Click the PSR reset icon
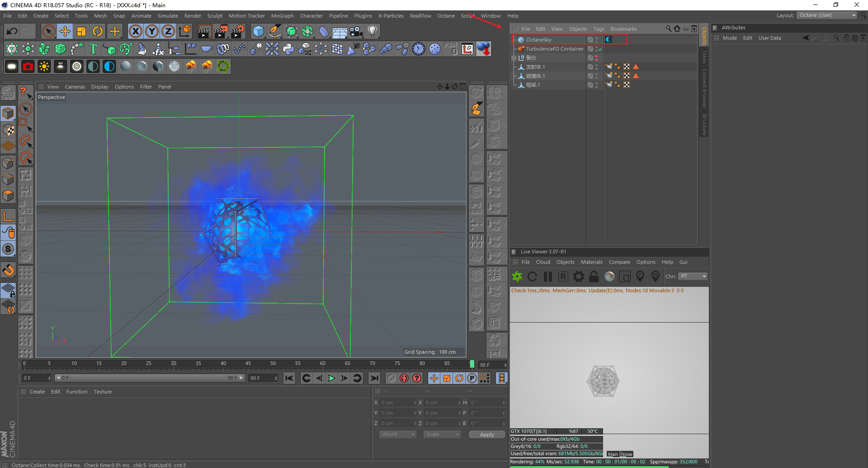 click(x=451, y=49)
